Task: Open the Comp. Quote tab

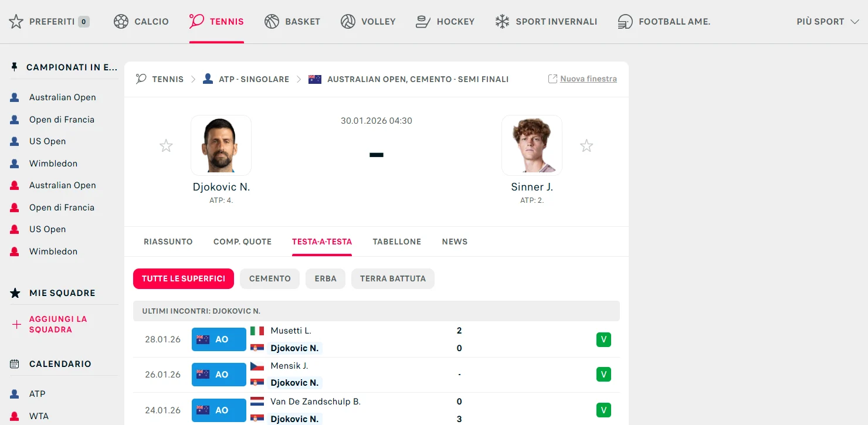Action: (242, 242)
